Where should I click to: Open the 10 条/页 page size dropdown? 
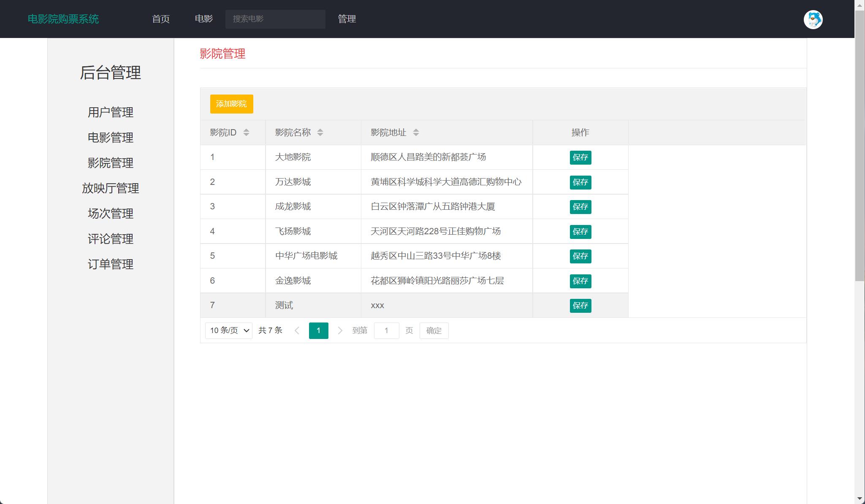pos(228,331)
